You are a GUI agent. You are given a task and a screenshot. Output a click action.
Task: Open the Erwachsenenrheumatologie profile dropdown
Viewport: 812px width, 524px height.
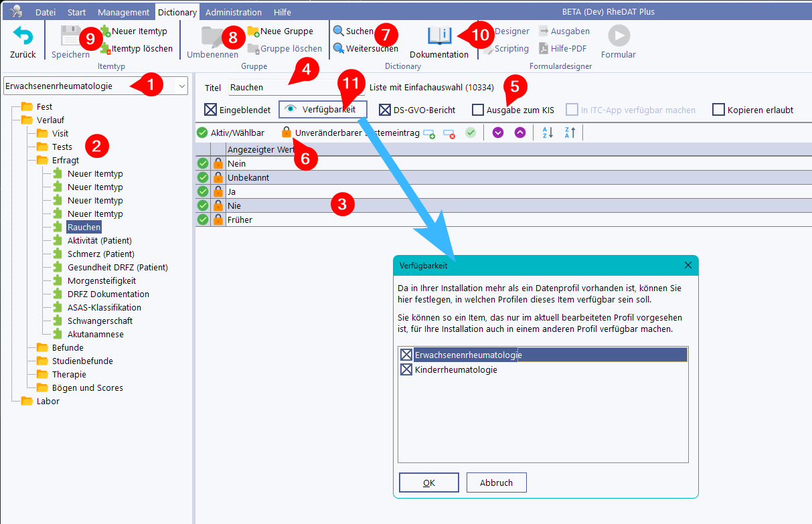point(182,86)
